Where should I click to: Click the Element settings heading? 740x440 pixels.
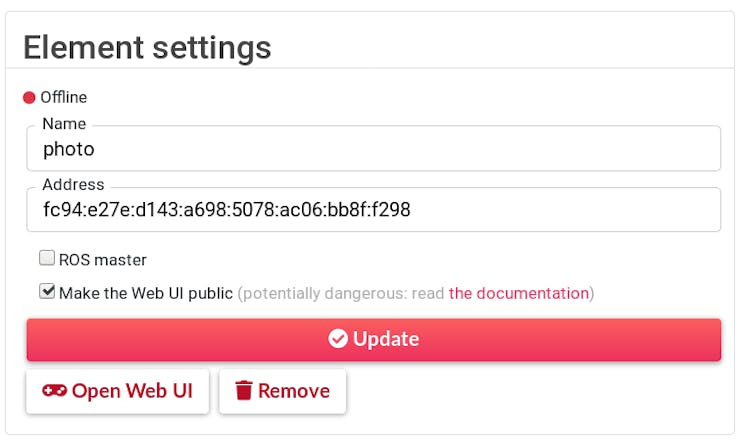point(147,48)
